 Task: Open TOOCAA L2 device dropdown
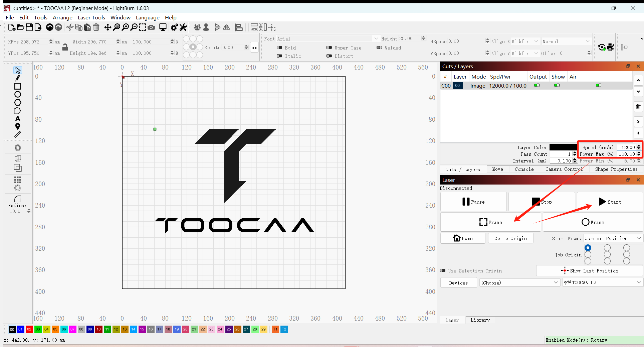click(603, 282)
